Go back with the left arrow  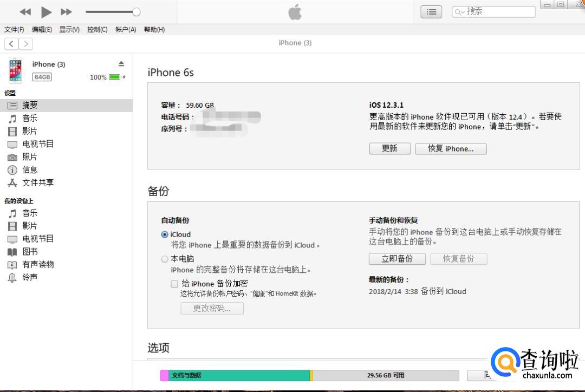(11, 44)
